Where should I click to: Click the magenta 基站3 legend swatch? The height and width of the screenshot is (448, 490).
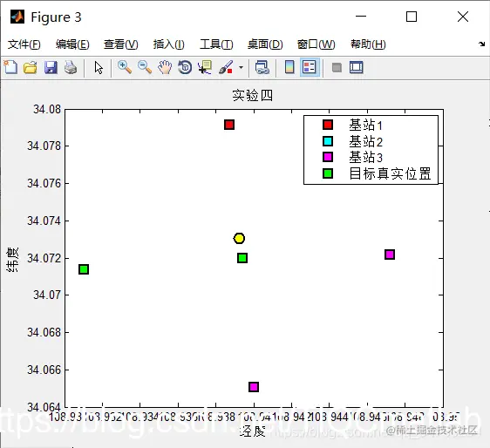328,157
